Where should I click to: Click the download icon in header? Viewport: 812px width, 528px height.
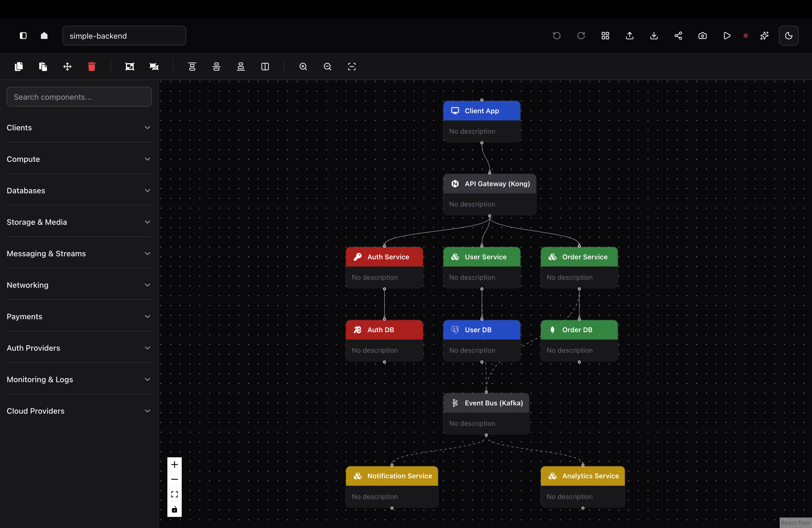[x=654, y=36]
